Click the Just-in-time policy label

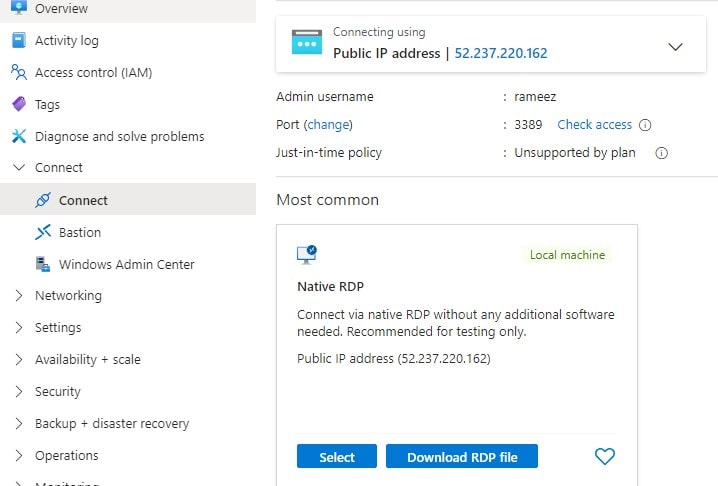pyautogui.click(x=329, y=153)
